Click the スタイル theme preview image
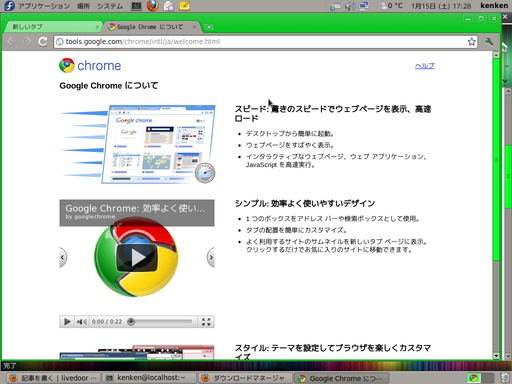Screen dimensions: 512x384 137,352
